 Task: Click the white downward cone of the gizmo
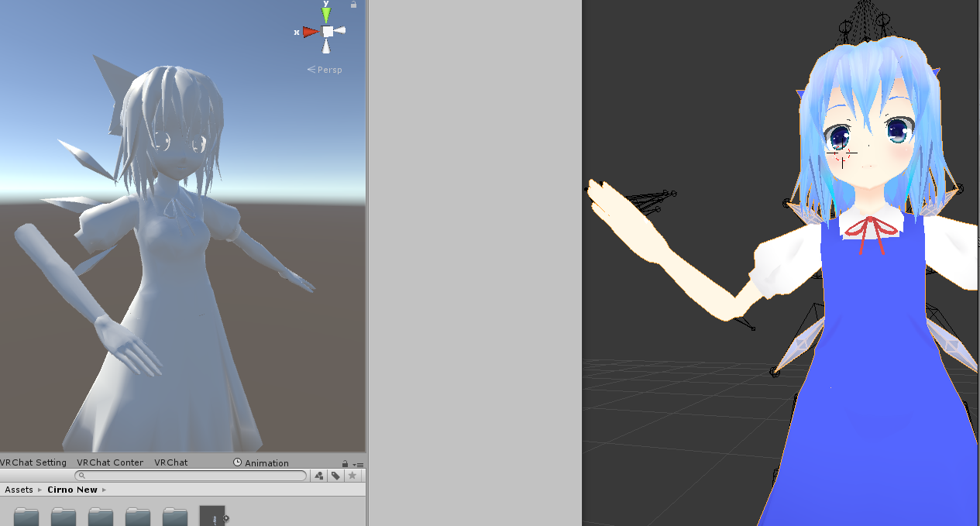(326, 46)
